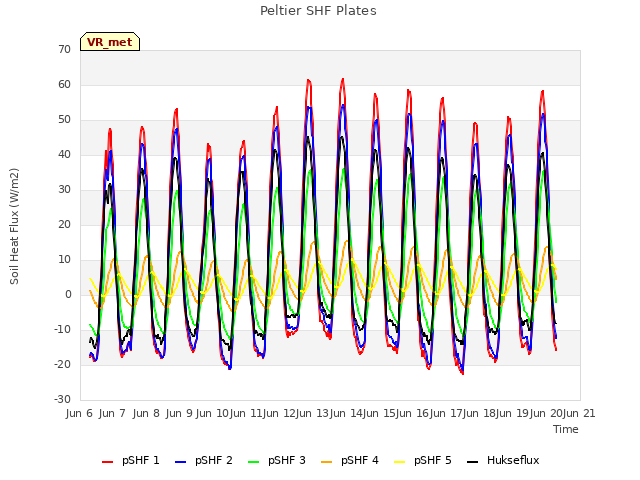Click the blue pSHF 2 color marker
Image resolution: width=640 pixels, height=480 pixels.
coord(180,462)
